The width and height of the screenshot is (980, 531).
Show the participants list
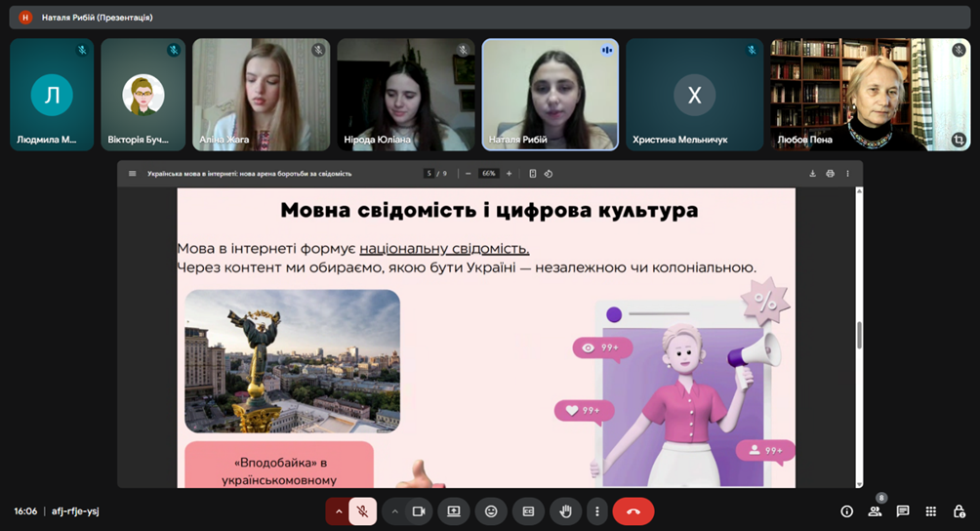(x=875, y=511)
